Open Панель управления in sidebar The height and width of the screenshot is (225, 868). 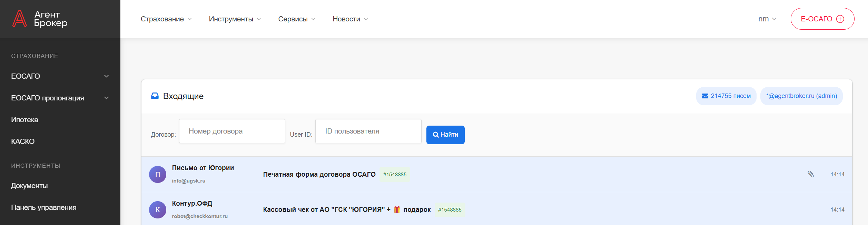tap(44, 207)
